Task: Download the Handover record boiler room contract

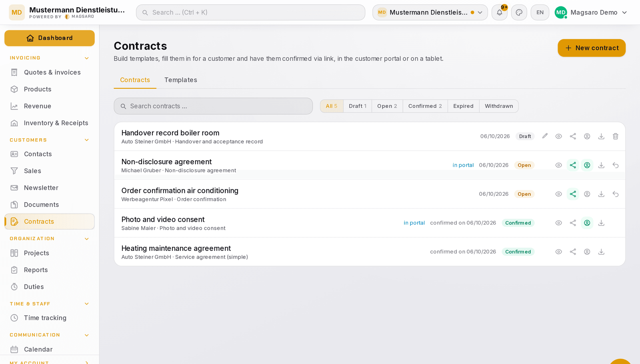Action: click(601, 136)
